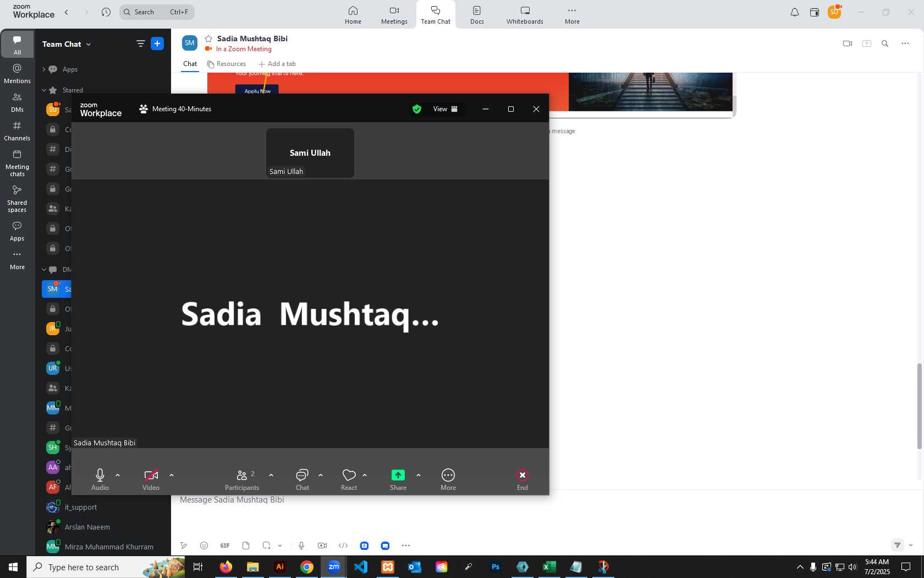Open calendar icon near profile avatar
This screenshot has width=924, height=578.
815,12
